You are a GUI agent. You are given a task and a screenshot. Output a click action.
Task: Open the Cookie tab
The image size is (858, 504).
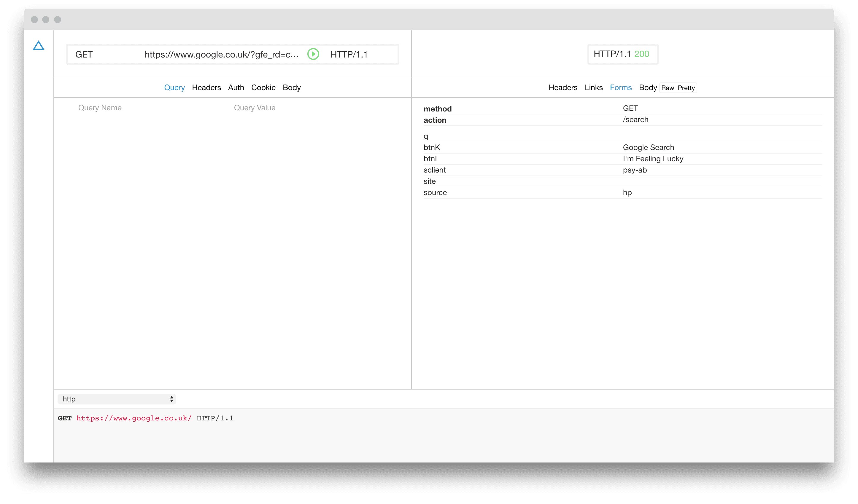(x=263, y=87)
